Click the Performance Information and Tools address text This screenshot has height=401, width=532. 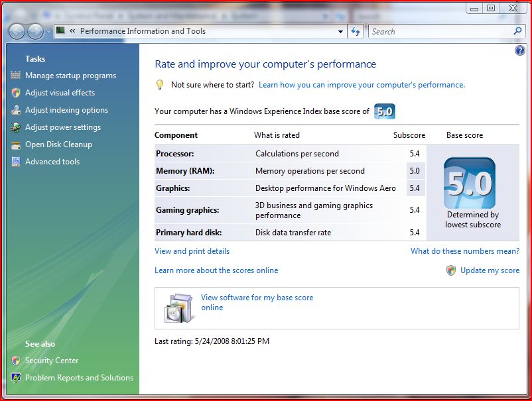143,31
